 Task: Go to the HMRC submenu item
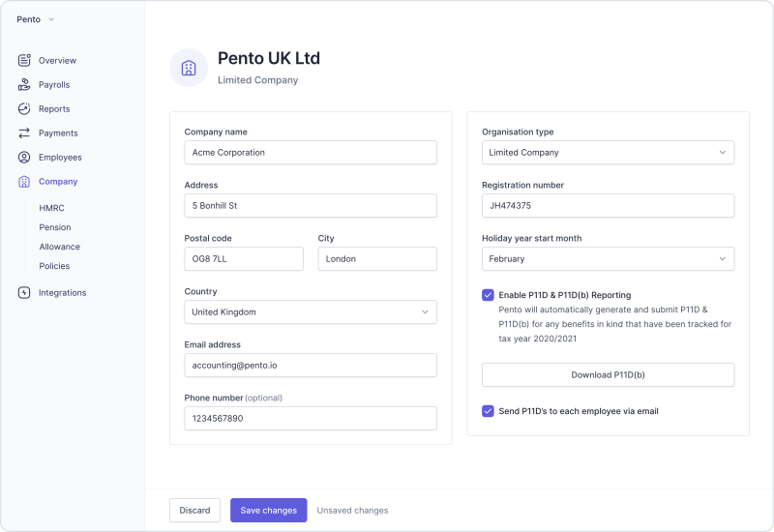tap(51, 208)
